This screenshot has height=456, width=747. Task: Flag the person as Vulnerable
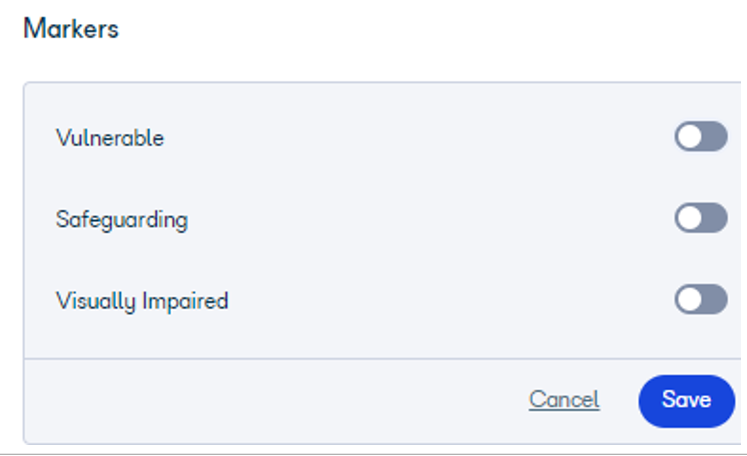700,136
